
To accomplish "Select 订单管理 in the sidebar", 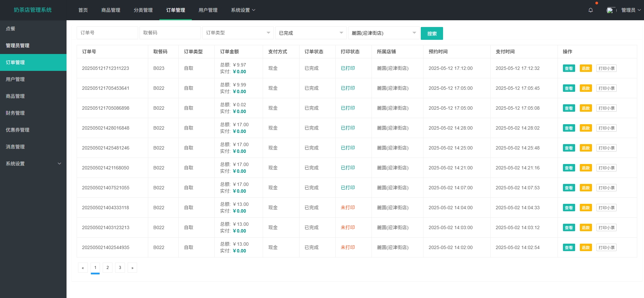I will [33, 62].
